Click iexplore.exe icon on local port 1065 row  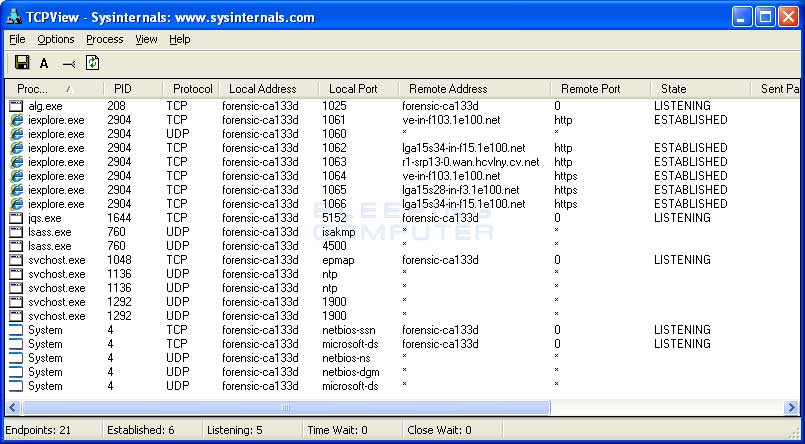coord(16,190)
